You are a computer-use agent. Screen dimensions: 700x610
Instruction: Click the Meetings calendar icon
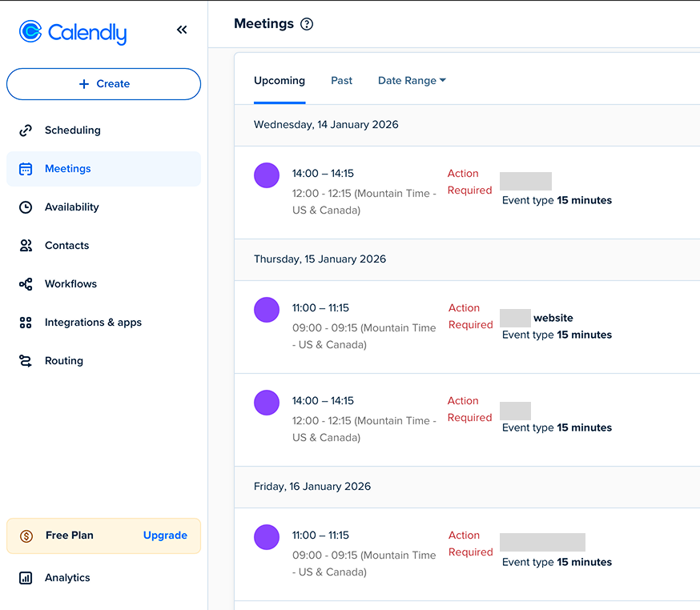[26, 169]
